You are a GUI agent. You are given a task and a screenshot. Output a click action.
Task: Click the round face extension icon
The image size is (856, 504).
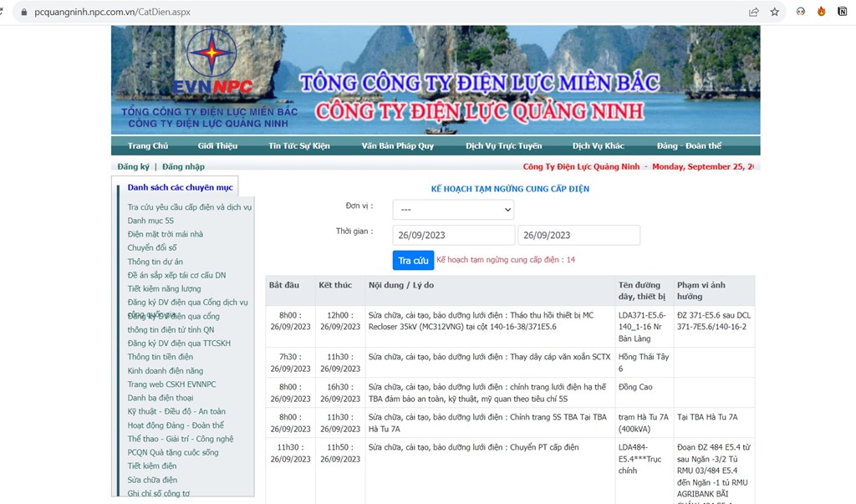click(x=801, y=12)
